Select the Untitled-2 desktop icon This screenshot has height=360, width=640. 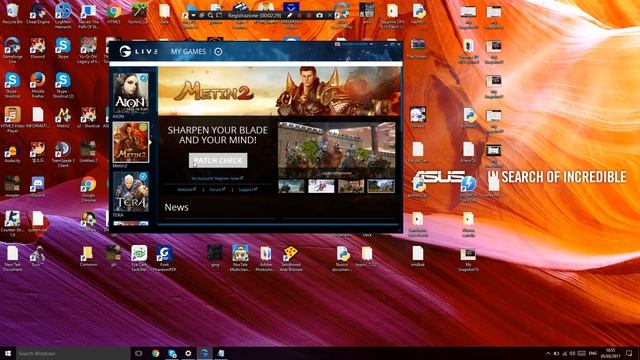(88, 152)
